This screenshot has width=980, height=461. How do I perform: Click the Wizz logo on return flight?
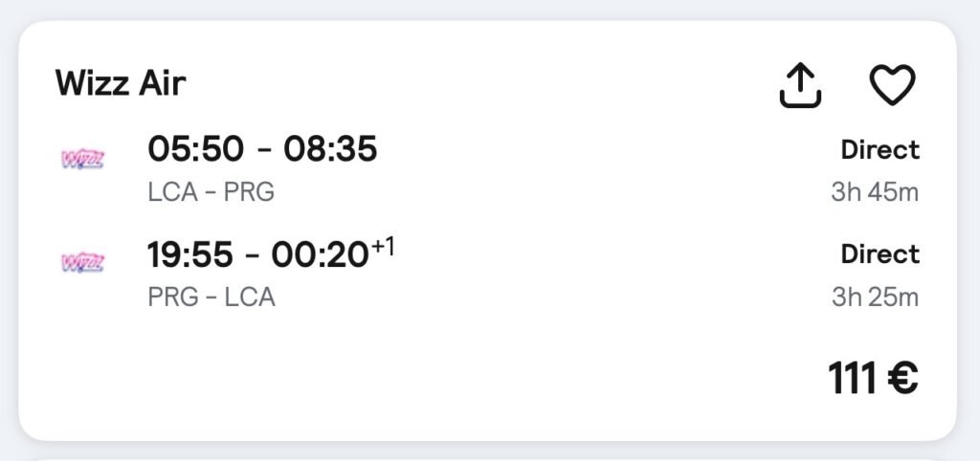(82, 263)
